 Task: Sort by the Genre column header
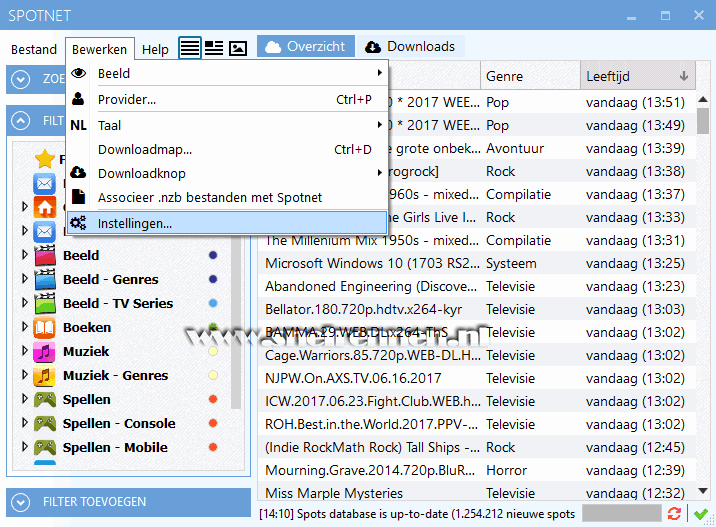[530, 76]
